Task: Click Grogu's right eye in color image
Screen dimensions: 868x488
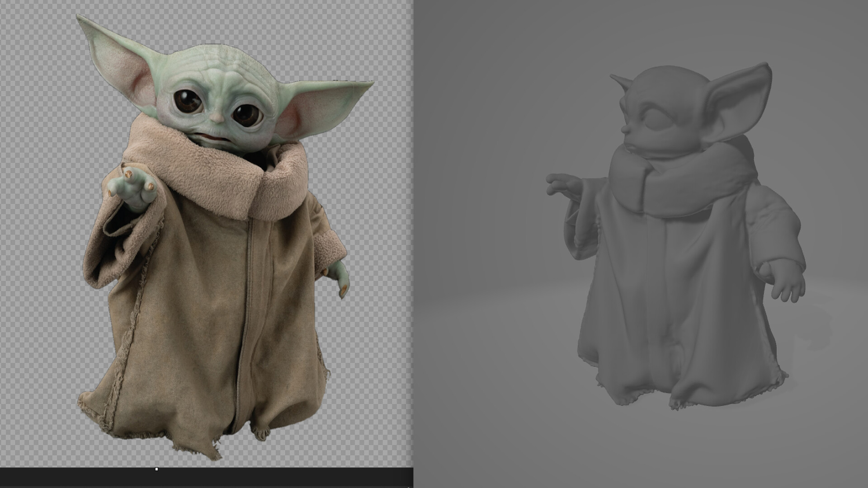Action: (246, 115)
